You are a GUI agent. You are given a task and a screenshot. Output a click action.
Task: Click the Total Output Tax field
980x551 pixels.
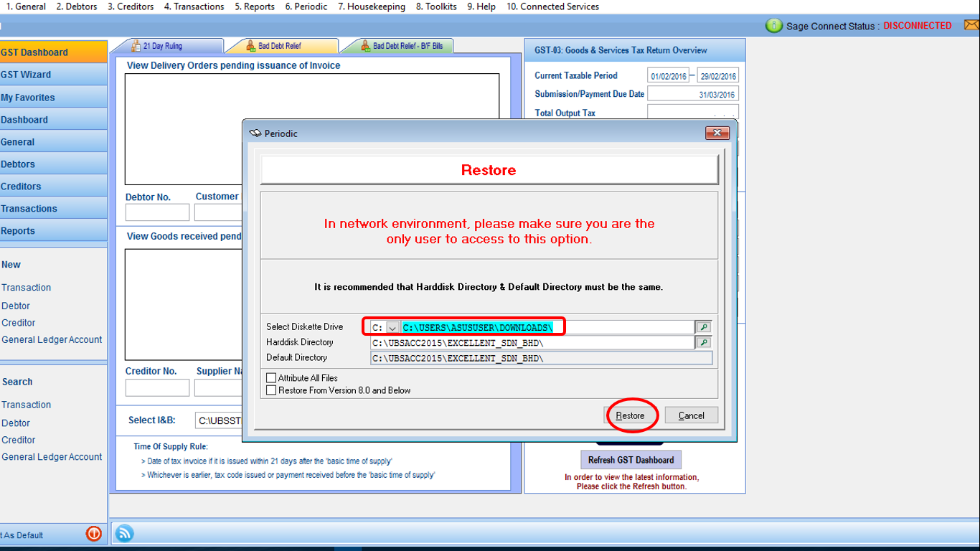click(693, 112)
